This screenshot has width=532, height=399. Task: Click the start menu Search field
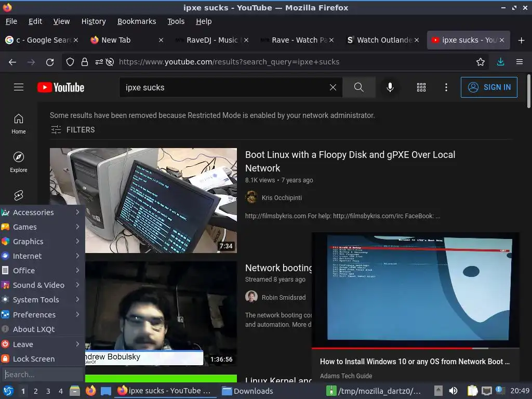click(43, 375)
